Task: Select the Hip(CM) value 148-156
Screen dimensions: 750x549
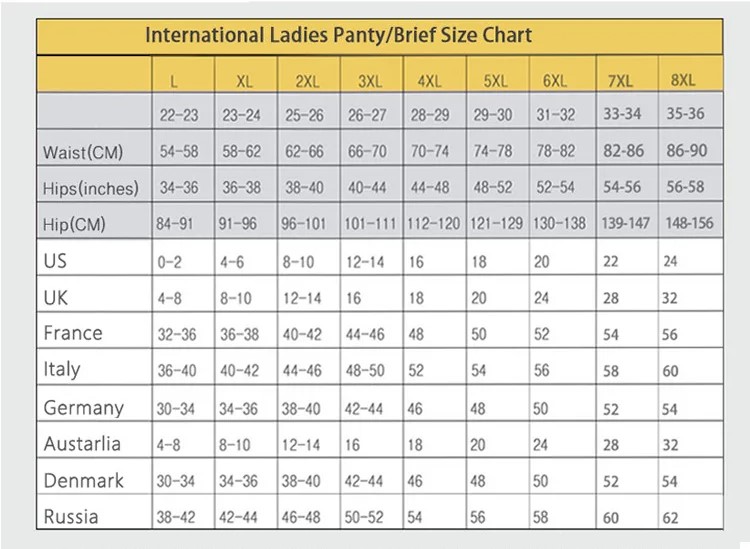Action: pos(685,223)
